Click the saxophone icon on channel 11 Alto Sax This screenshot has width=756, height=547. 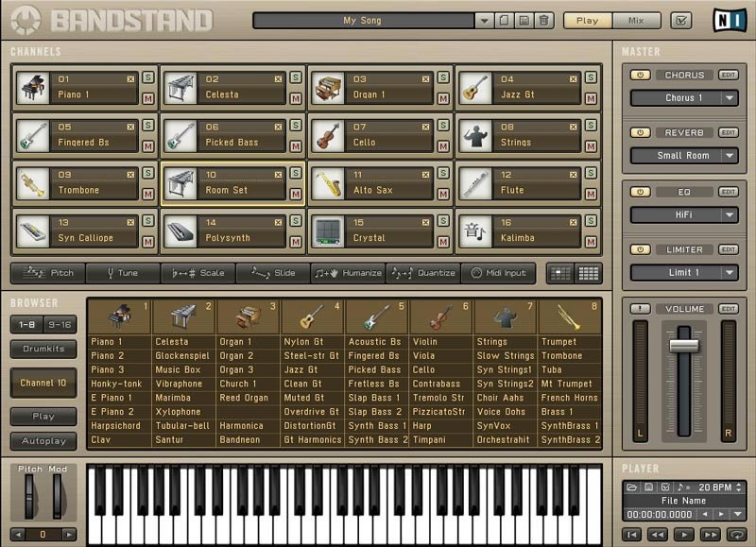pos(329,185)
